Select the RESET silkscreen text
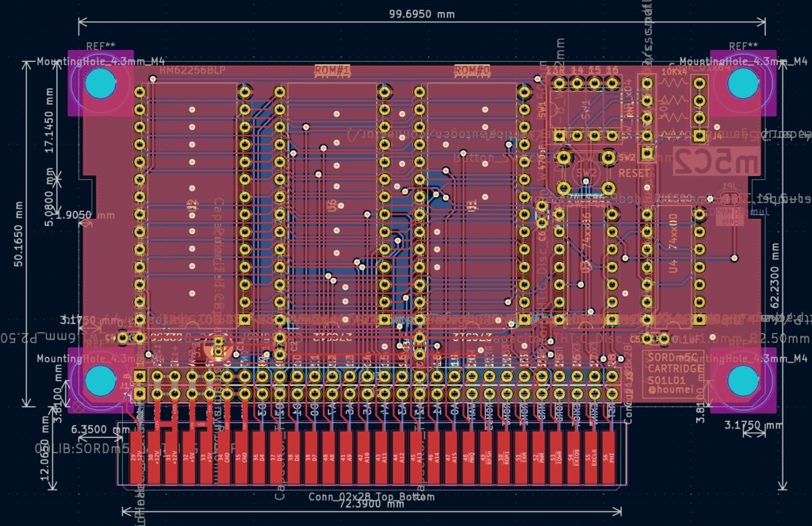The image size is (812, 526). tap(634, 173)
